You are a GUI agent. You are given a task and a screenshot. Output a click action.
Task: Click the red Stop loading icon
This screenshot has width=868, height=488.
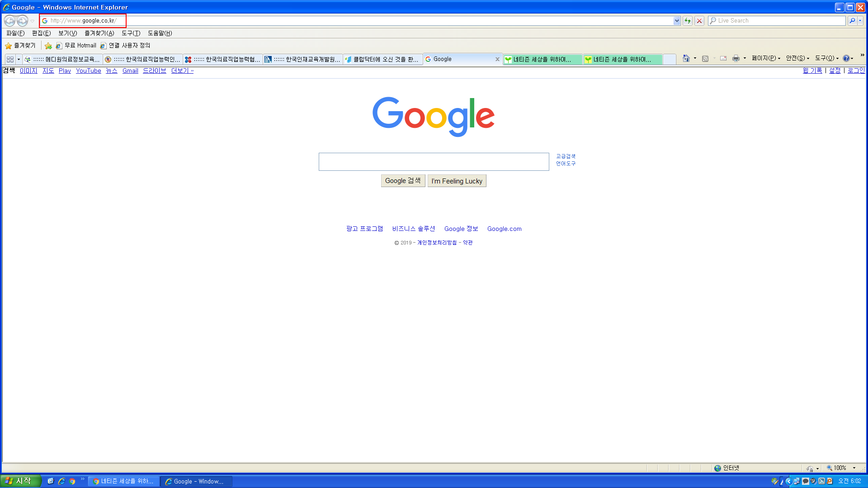[699, 21]
